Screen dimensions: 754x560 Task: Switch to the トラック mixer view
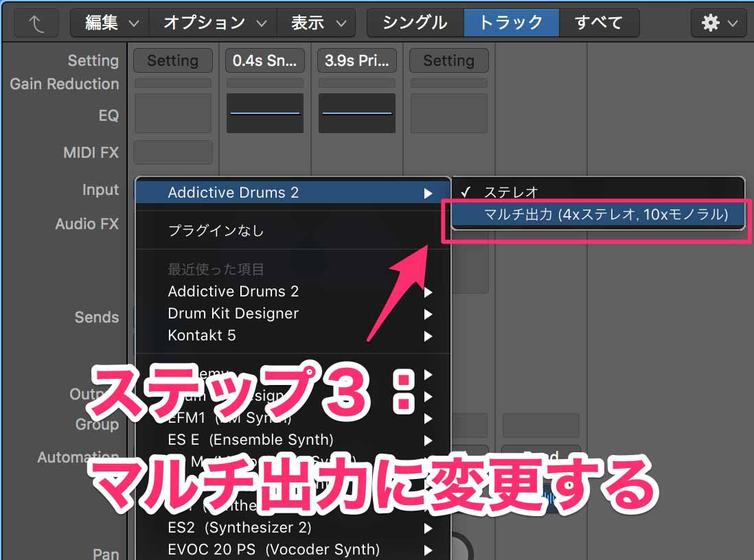click(x=511, y=23)
